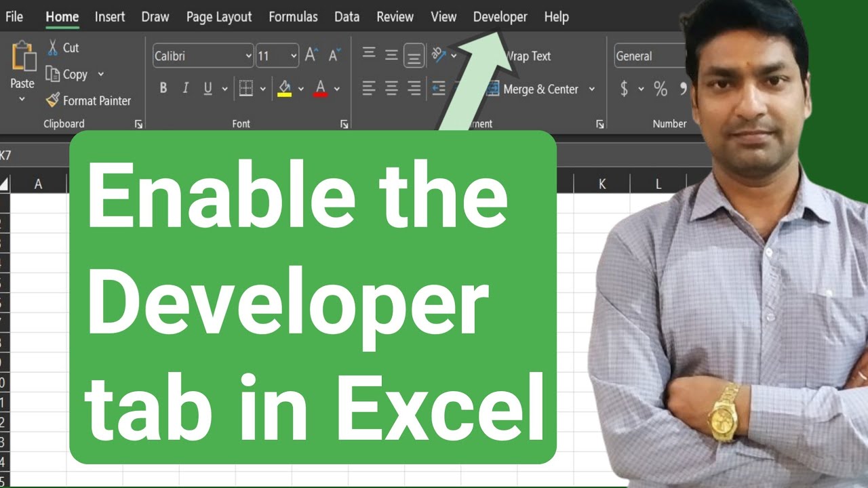This screenshot has width=868, height=488.
Task: Select Middle Align in the Alignment group
Action: (391, 55)
